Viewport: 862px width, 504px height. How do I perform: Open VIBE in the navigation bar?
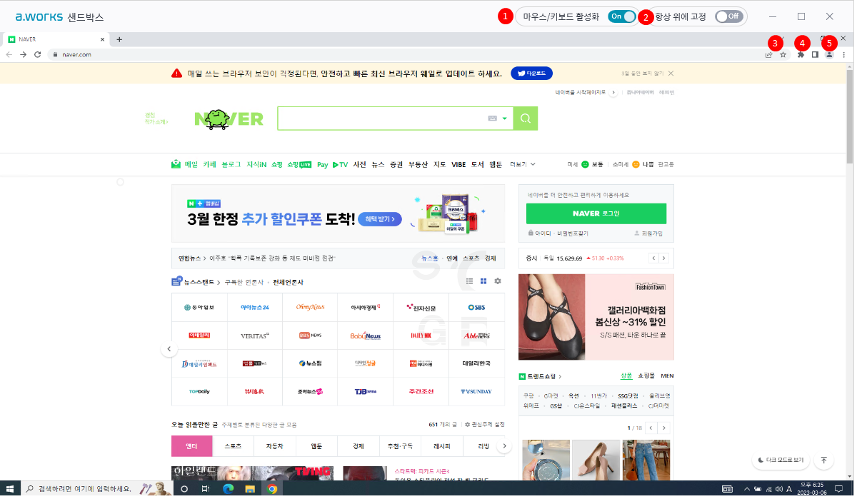click(458, 164)
